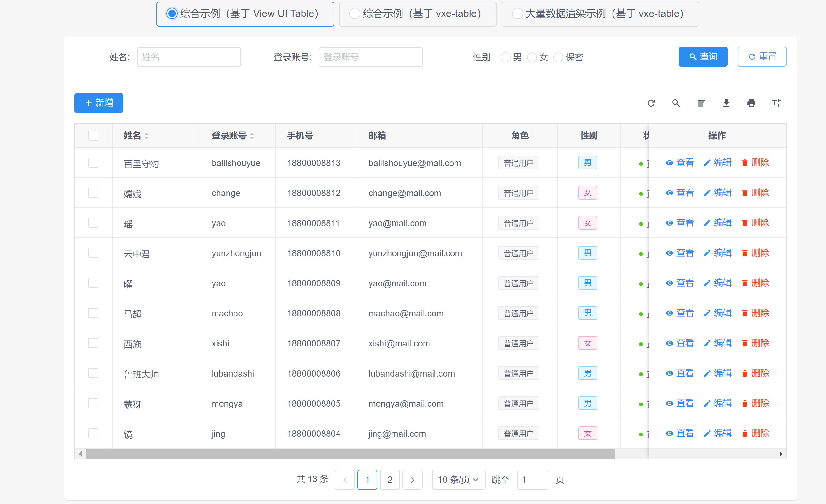
Task: Click the 共 13 条 total count
Action: pyautogui.click(x=312, y=480)
